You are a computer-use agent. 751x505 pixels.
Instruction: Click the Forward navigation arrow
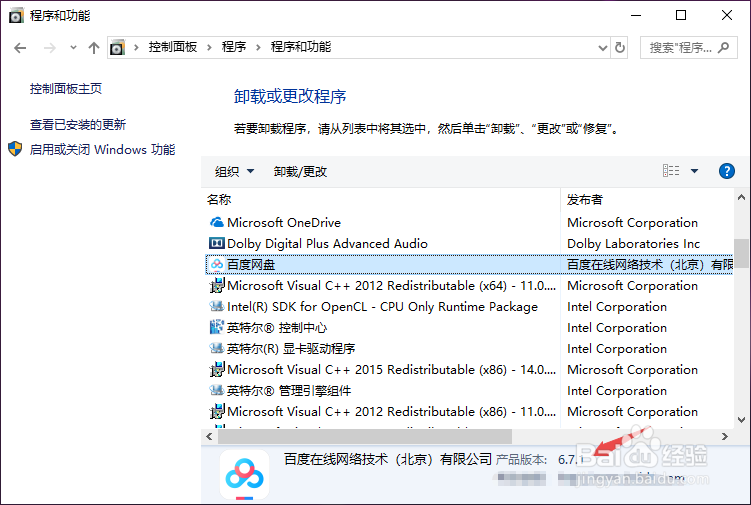[50, 48]
